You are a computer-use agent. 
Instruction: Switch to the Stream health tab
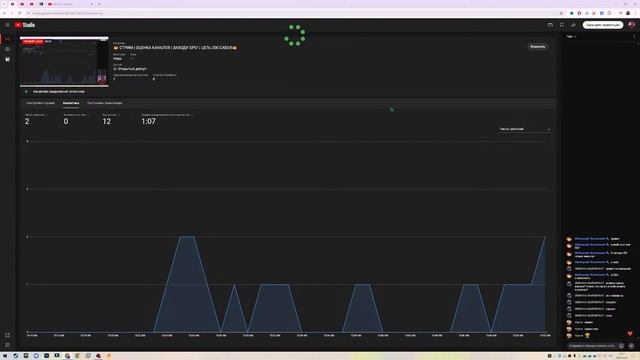(x=104, y=103)
